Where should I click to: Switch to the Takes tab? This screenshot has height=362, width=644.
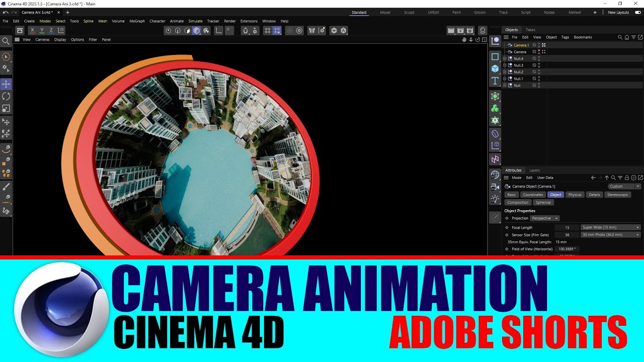click(x=530, y=30)
